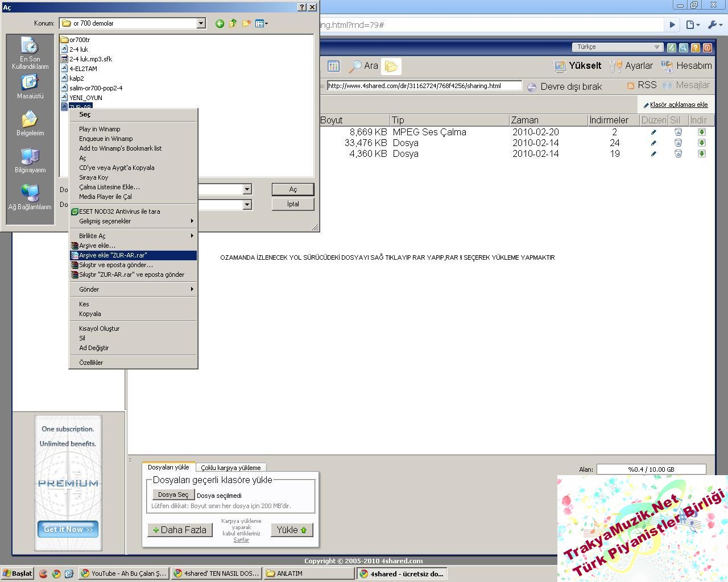Open the Masaüstü shortcut in sidebar
This screenshot has width=728, height=582.
pos(30,86)
